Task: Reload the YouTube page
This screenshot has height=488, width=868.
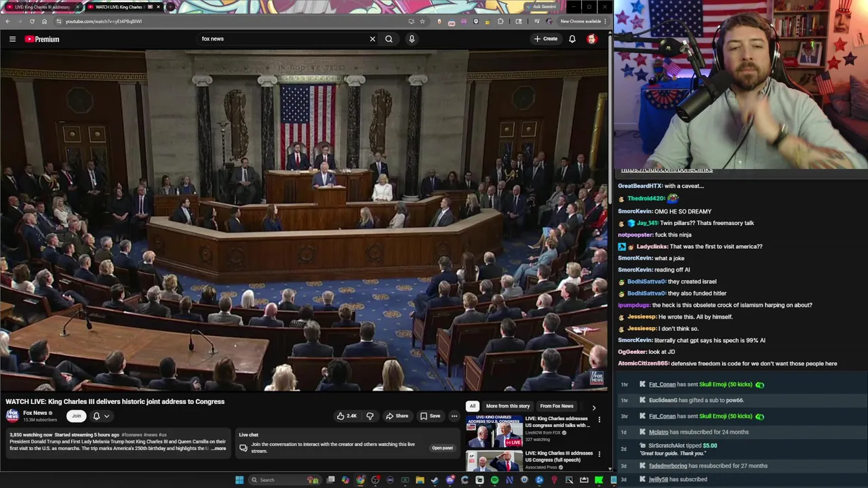Action: coord(32,21)
